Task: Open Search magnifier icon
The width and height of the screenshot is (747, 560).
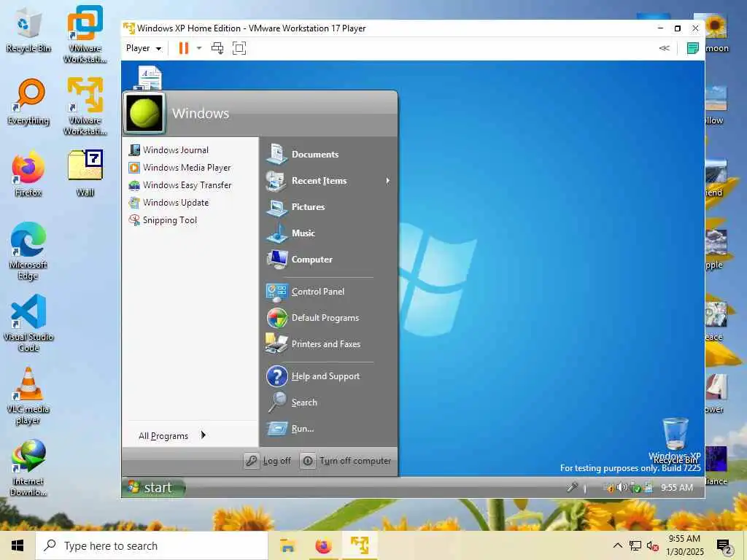Action: [276, 402]
